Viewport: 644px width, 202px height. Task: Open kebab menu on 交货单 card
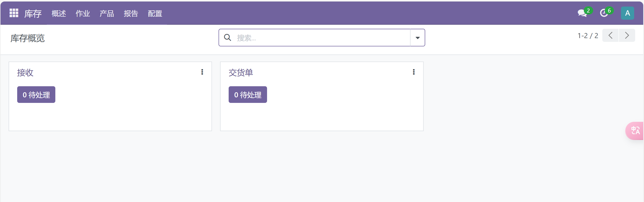(x=414, y=72)
